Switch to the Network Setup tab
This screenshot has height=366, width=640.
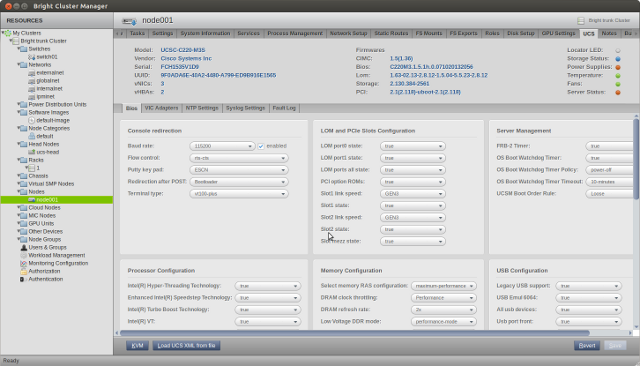(349, 33)
